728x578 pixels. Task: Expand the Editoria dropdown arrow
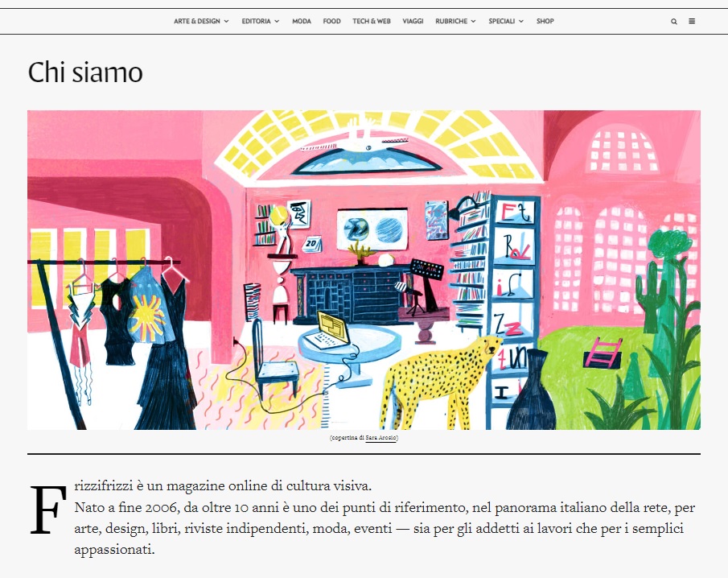tap(277, 22)
